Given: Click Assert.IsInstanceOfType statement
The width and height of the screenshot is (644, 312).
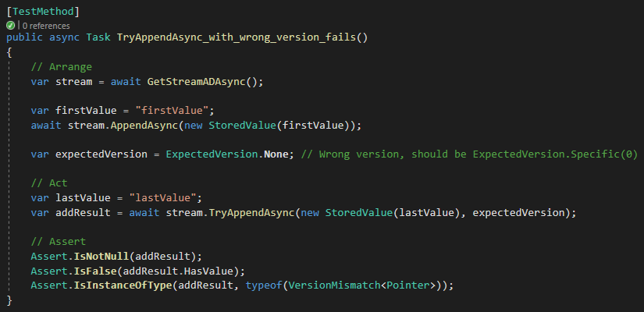Looking at the screenshot, I should [242, 285].
